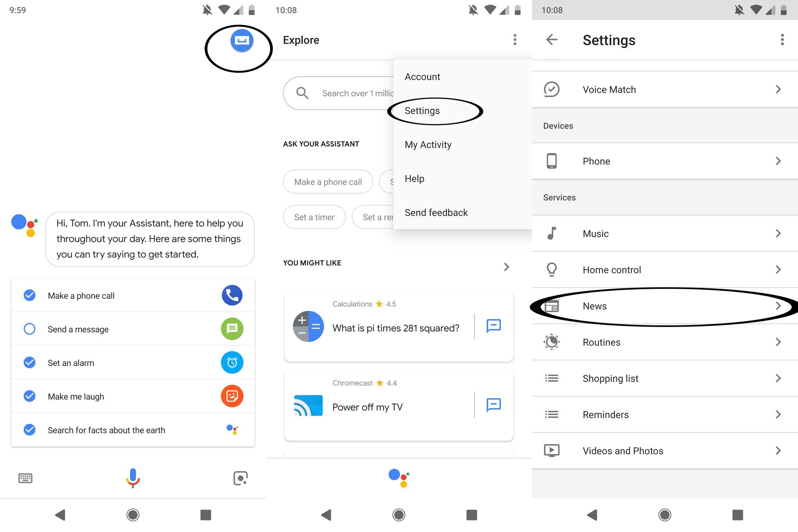Select Account from the dropdown menu
The image size is (798, 532).
[422, 77]
